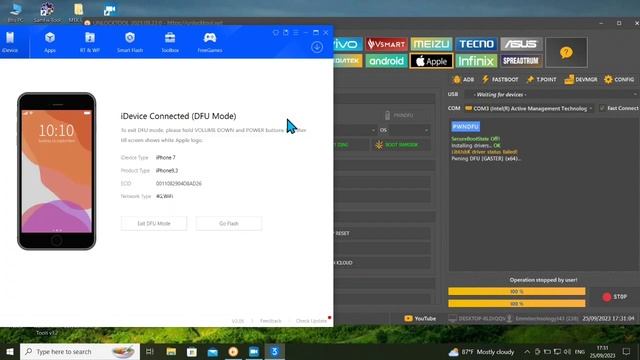The width and height of the screenshot is (640, 360).
Task: Click the Feedback link in 3uTools footer
Action: pos(271,321)
